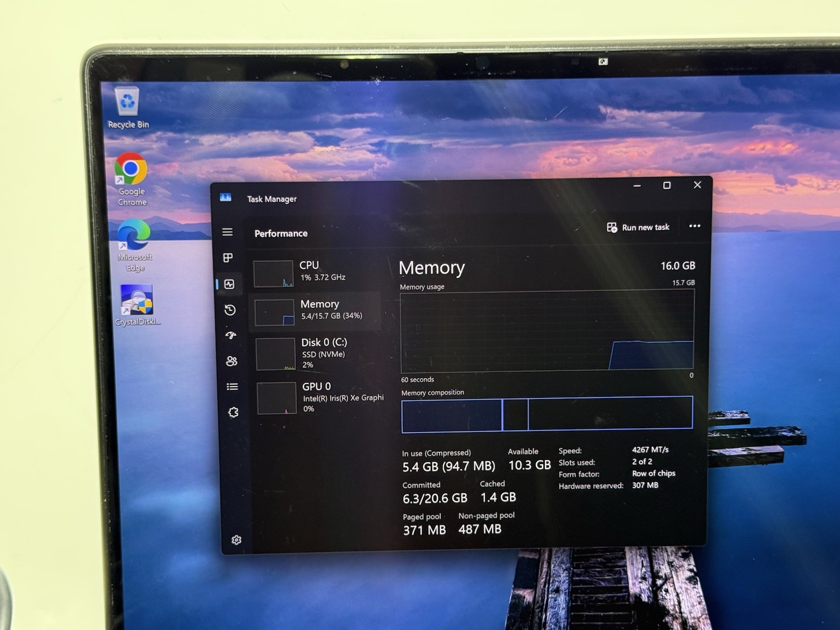
Task: Click the Task Manager title bar icon
Action: tap(226, 197)
